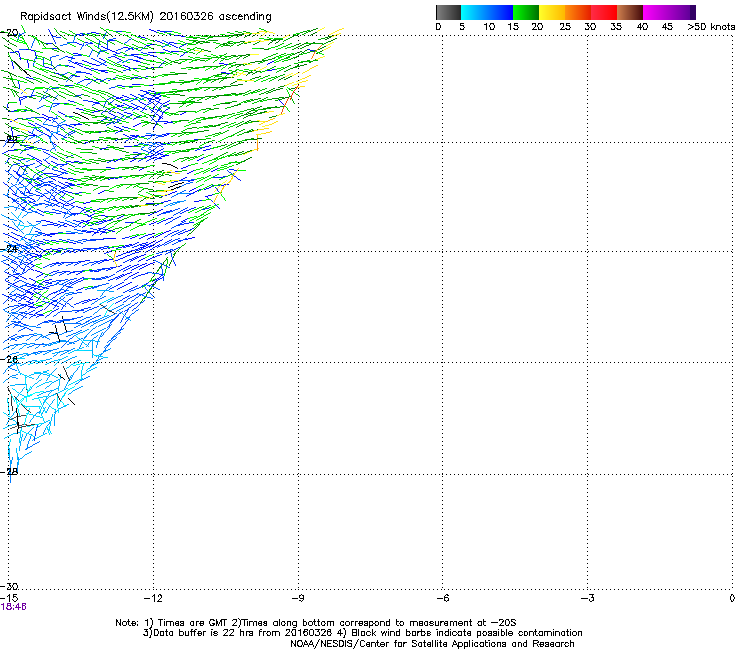Click the plot title 'Rapidsact Winds(12.5KM) 20160326 ascending'
Screen dimensions: 740x650
tap(146, 17)
